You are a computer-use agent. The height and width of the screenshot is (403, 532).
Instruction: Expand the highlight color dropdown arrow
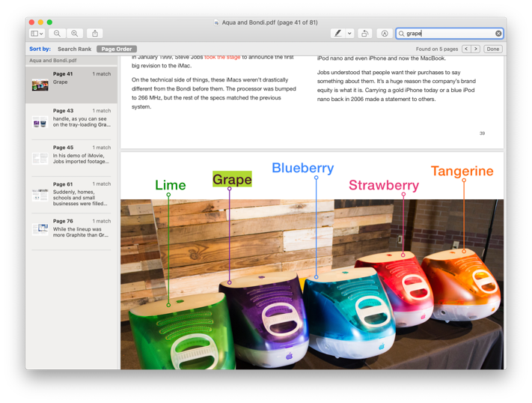click(349, 33)
